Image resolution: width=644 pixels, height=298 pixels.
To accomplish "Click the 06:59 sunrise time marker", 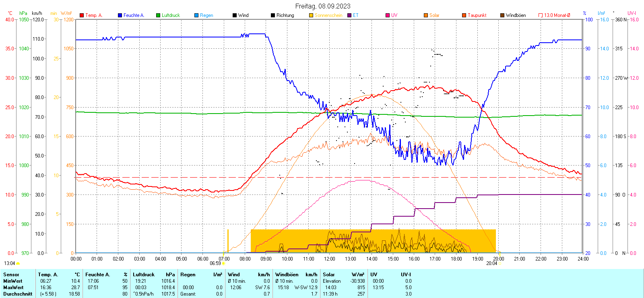I will click(x=215, y=263).
